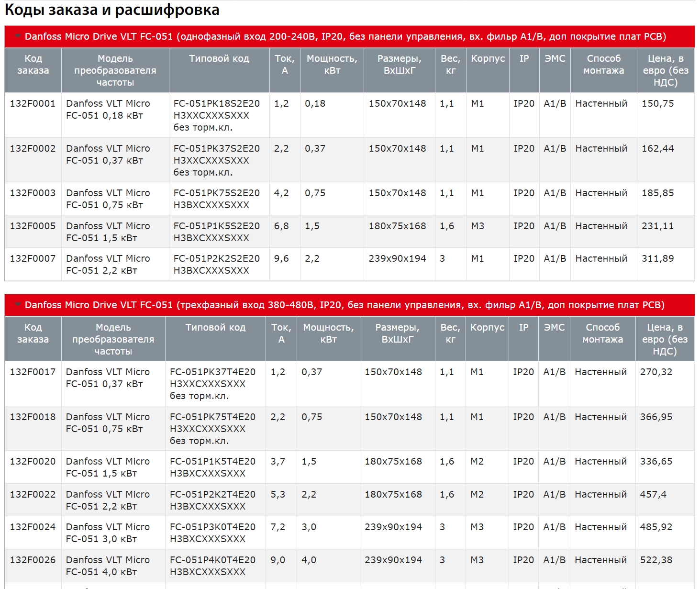
Task: Click "Цена, в евро" header in three-phase table
Action: (x=665, y=339)
